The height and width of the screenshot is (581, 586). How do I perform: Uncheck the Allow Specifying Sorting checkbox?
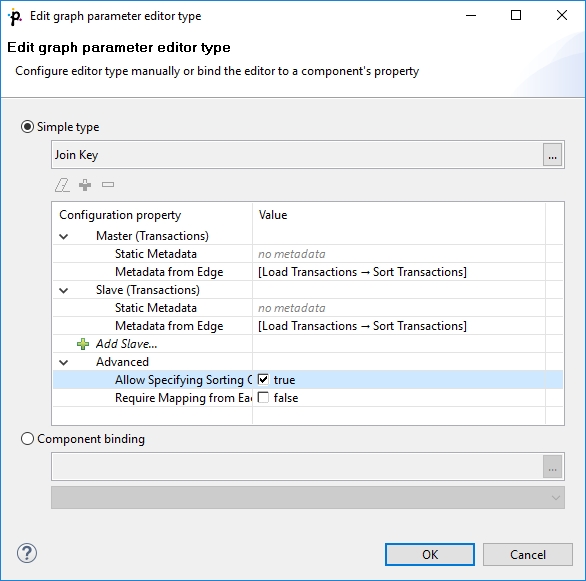[x=263, y=380]
